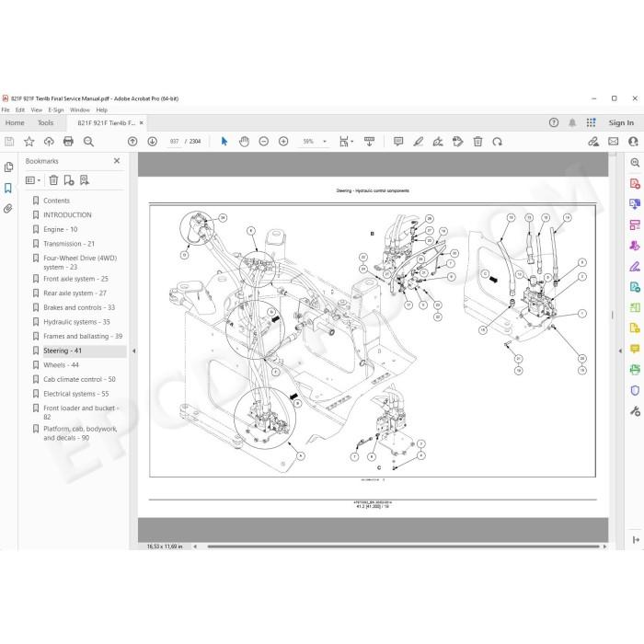
Task: Send file by email envelope icon
Action: (614, 142)
